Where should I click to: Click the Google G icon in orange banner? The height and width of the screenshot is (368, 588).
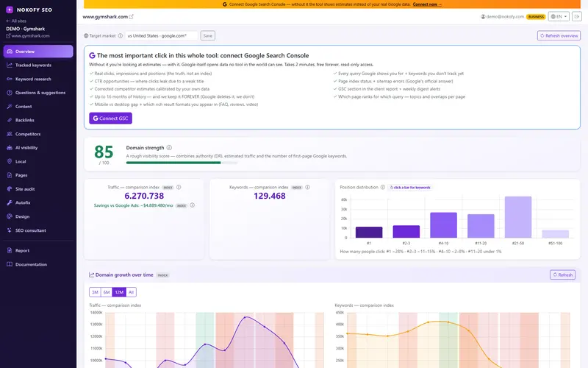point(225,4)
